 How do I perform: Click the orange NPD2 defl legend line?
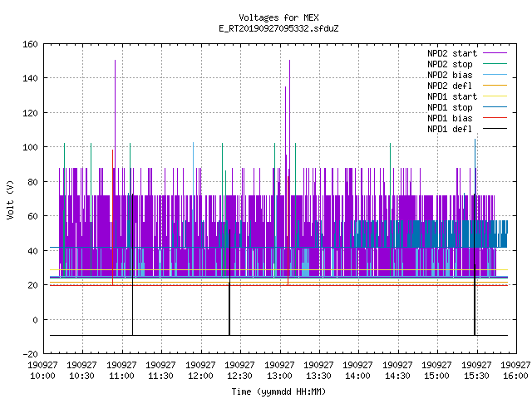click(x=495, y=86)
